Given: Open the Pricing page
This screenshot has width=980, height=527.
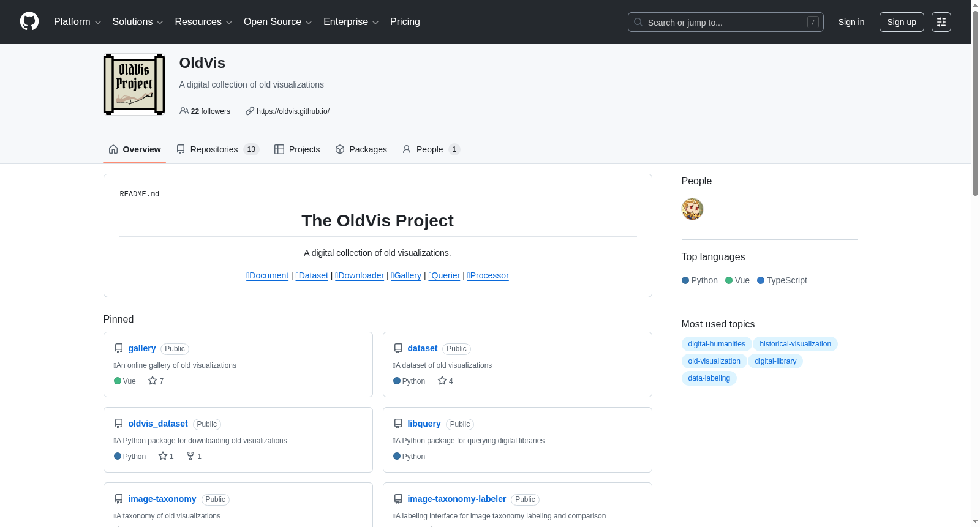Looking at the screenshot, I should (405, 22).
